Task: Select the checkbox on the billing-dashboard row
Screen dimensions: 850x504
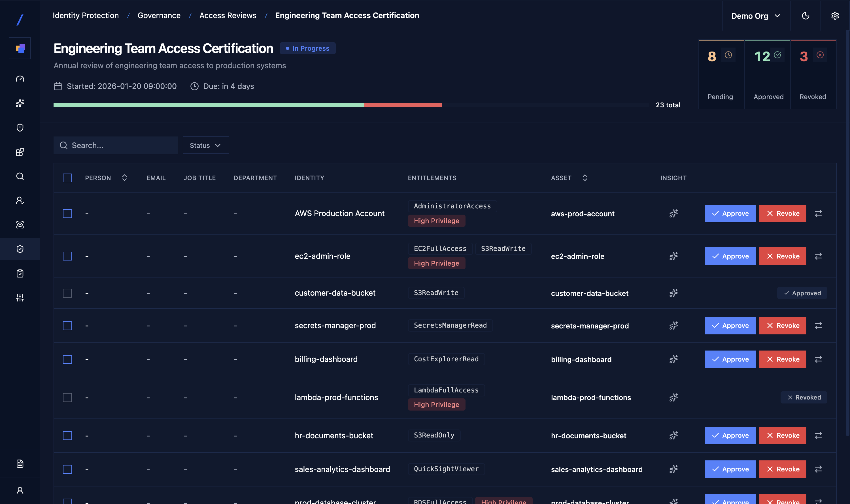Action: pos(67,359)
